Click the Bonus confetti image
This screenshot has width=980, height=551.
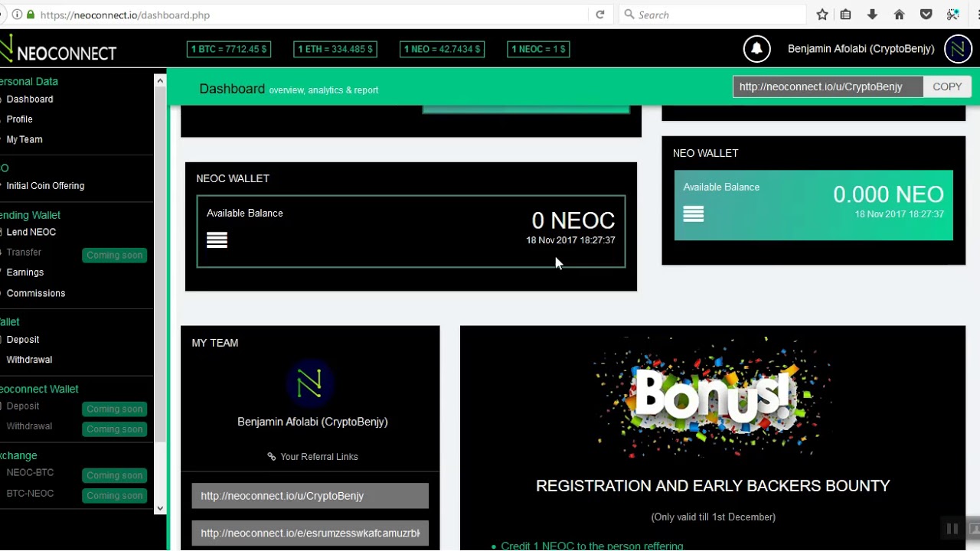click(x=713, y=398)
